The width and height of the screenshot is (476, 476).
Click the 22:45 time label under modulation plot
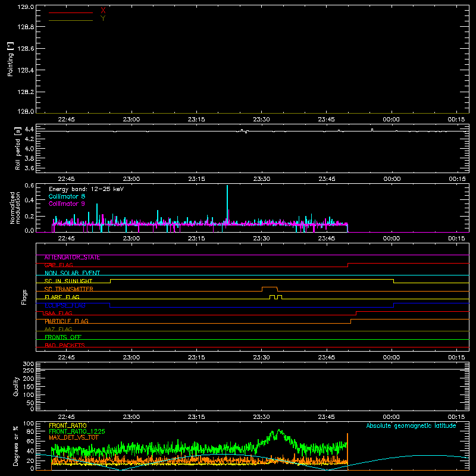[66, 239]
